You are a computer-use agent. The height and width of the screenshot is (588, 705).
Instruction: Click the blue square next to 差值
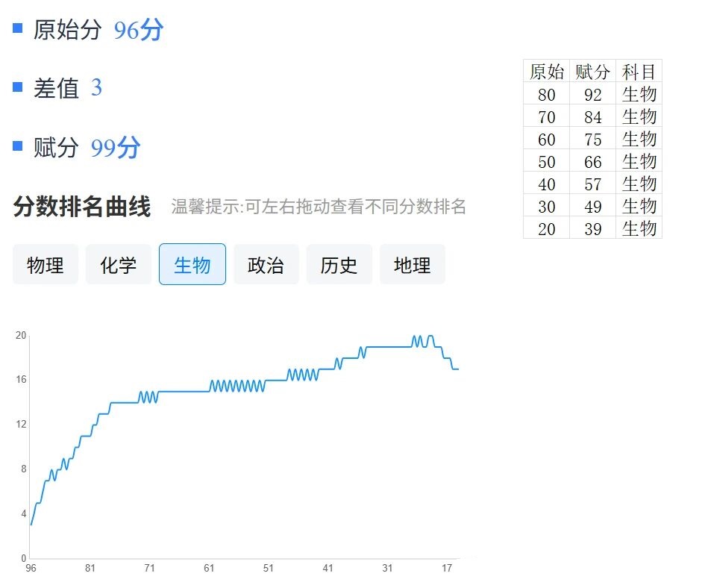coord(18,87)
